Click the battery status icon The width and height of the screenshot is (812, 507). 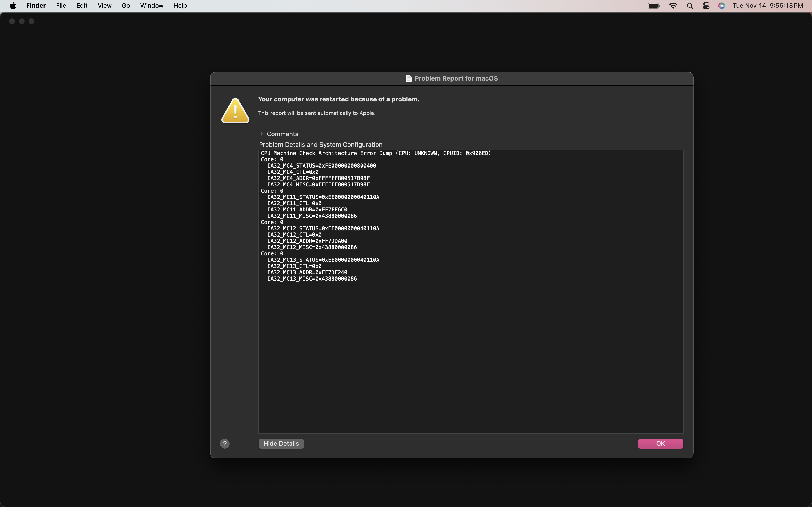(653, 6)
